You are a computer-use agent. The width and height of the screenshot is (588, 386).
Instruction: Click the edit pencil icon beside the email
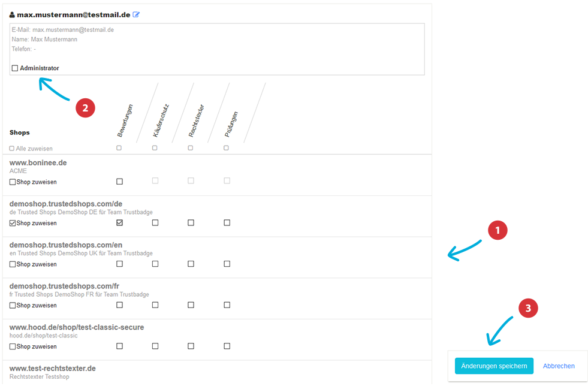click(x=136, y=14)
